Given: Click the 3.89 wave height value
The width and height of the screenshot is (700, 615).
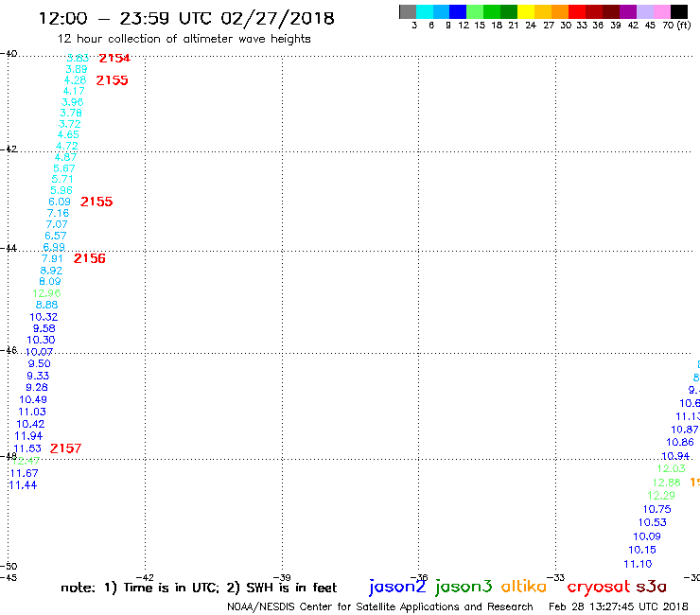Looking at the screenshot, I should click(x=77, y=69).
